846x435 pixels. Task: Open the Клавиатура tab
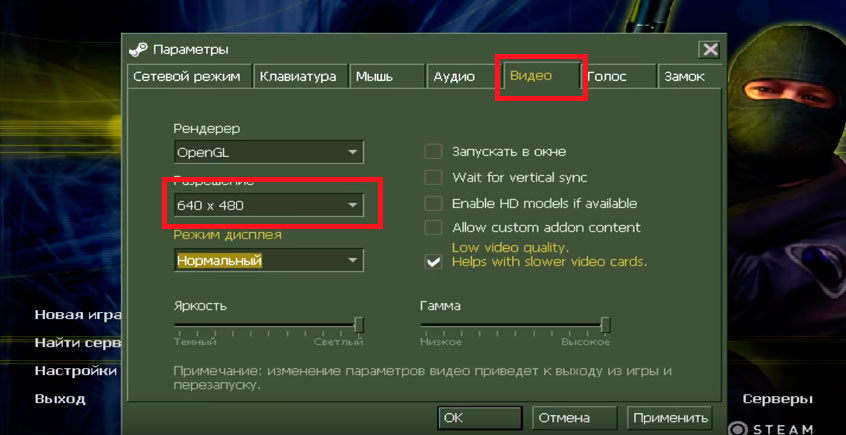298,77
